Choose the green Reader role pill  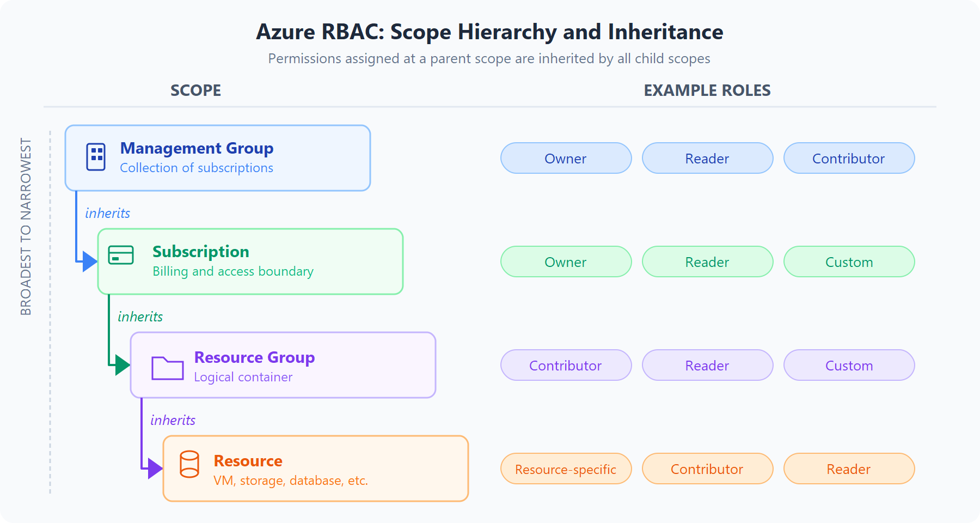point(708,261)
